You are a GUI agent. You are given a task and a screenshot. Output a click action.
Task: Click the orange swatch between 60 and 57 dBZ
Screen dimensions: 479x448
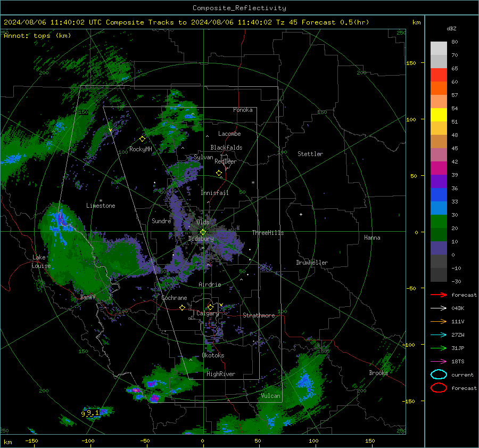pyautogui.click(x=439, y=88)
